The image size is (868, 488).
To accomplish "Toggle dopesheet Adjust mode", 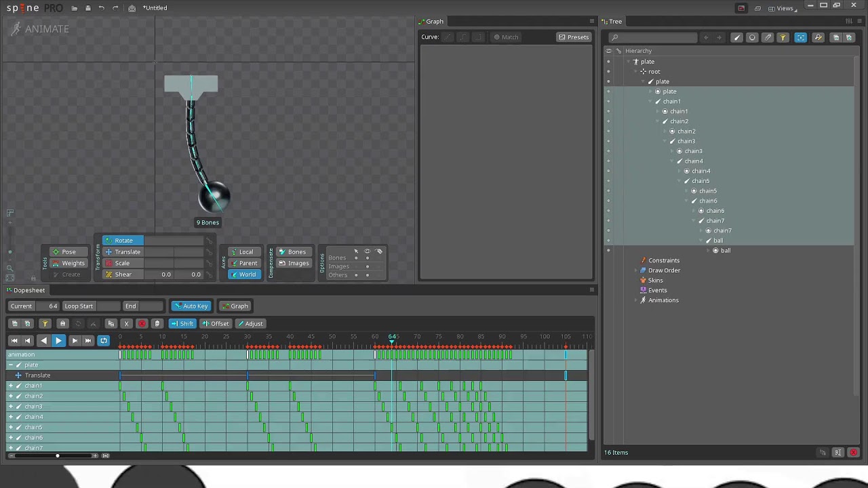I will (x=250, y=324).
